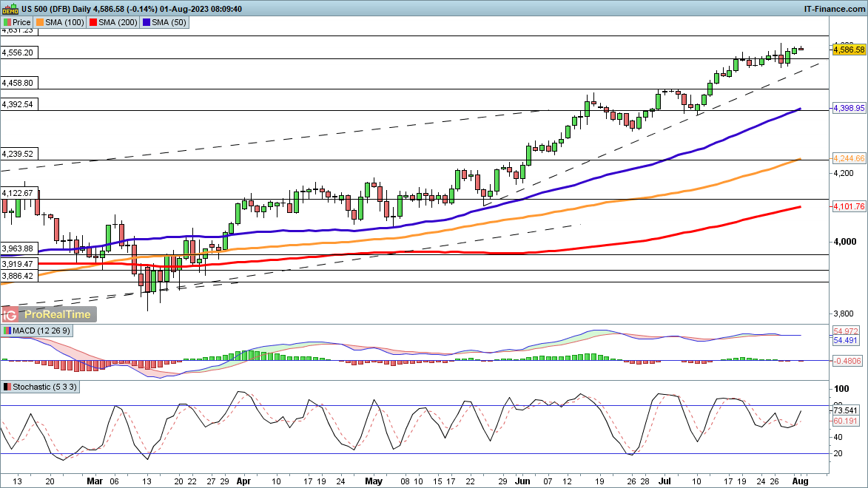
Task: Click the 3,800 price axis label
Action: (845, 314)
